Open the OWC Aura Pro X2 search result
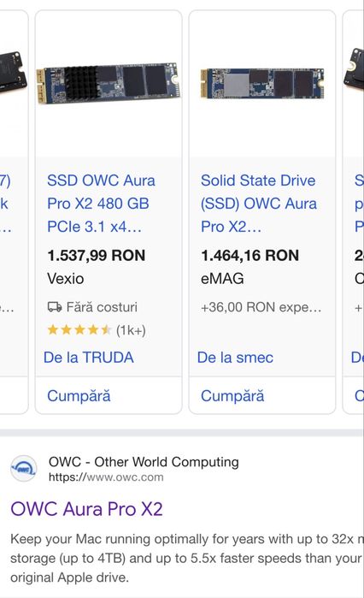The image size is (364, 598). point(86,509)
